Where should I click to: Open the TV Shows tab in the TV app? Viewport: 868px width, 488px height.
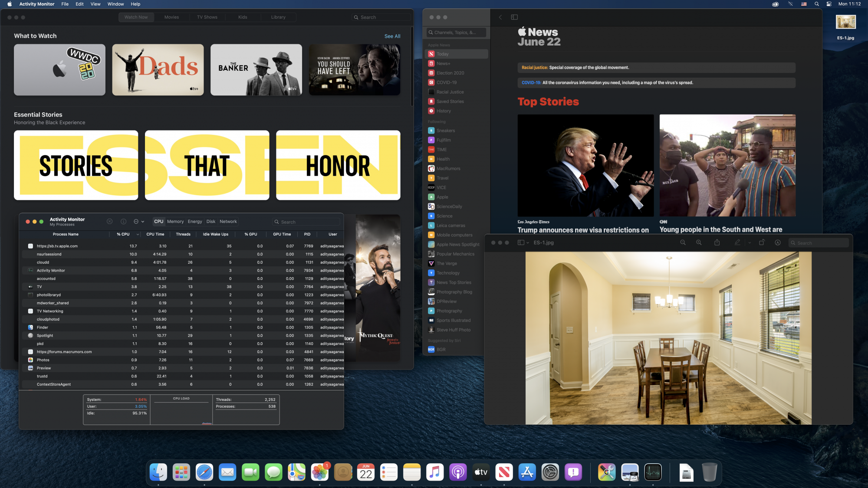207,17
